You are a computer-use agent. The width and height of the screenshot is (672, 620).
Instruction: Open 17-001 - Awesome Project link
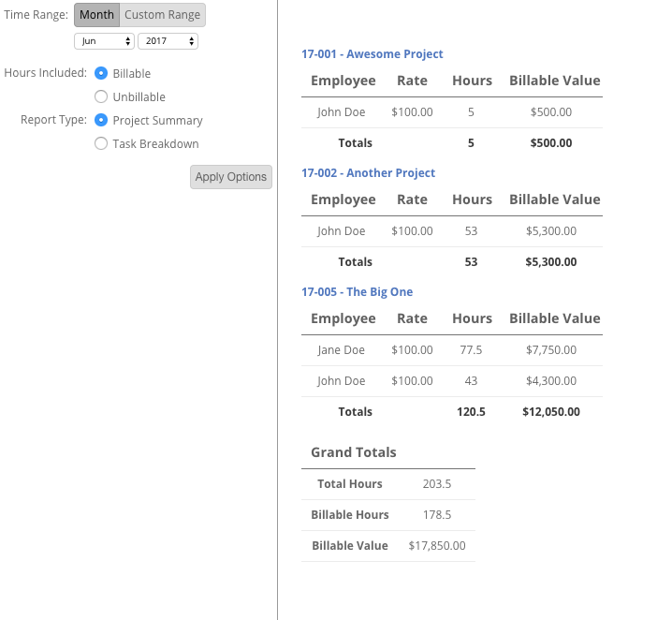372,54
